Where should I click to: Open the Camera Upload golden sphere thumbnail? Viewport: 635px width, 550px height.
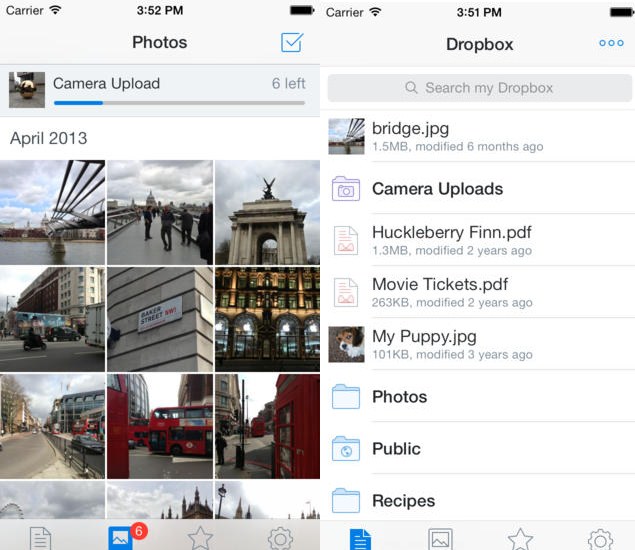click(x=27, y=90)
